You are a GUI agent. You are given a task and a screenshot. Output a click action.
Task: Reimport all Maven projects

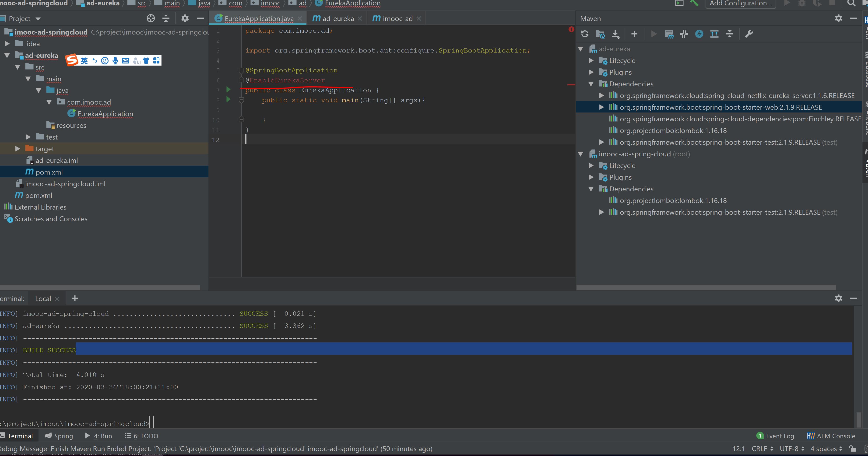click(585, 34)
